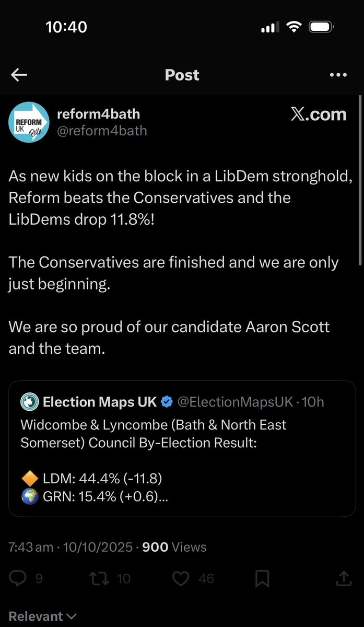
Task: Tap the Election Maps UK avatar icon
Action: pyautogui.click(x=29, y=402)
